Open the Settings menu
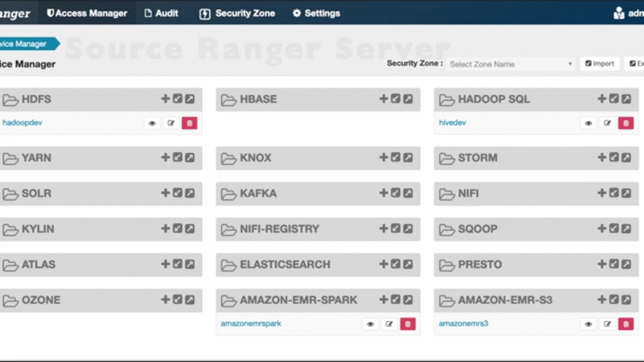Screen dimensions: 644x362 click(x=316, y=13)
